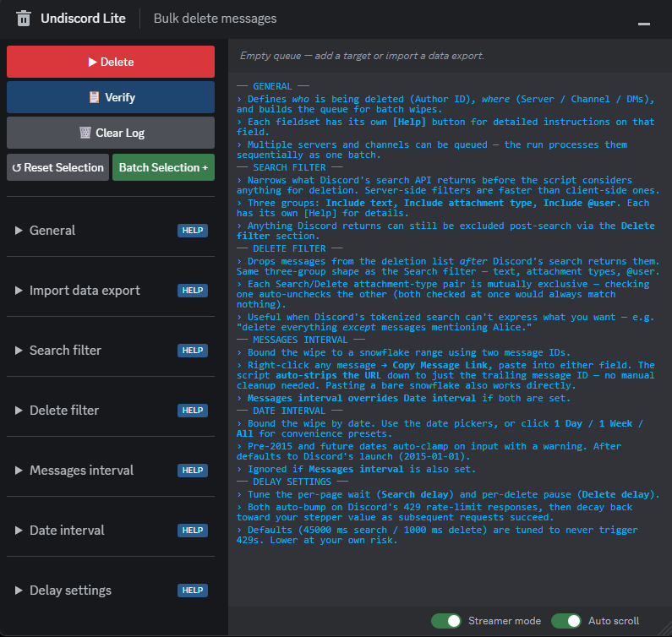672x637 pixels.
Task: Click the Undiscord trash can logo icon
Action: pyautogui.click(x=23, y=19)
